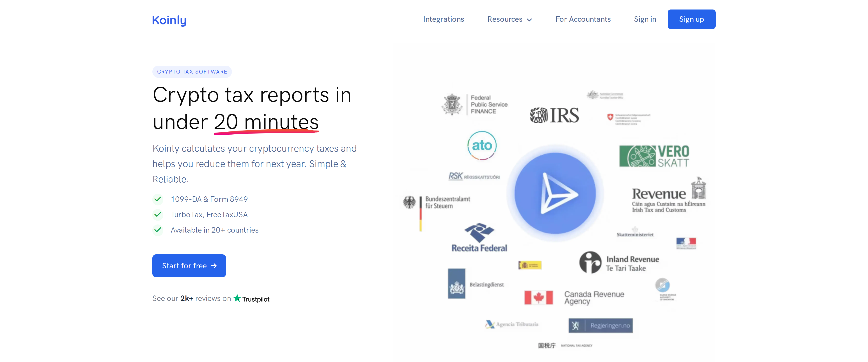This screenshot has height=362, width=868.
Task: Click the Federal Public Service Finance logo
Action: pyautogui.click(x=475, y=104)
